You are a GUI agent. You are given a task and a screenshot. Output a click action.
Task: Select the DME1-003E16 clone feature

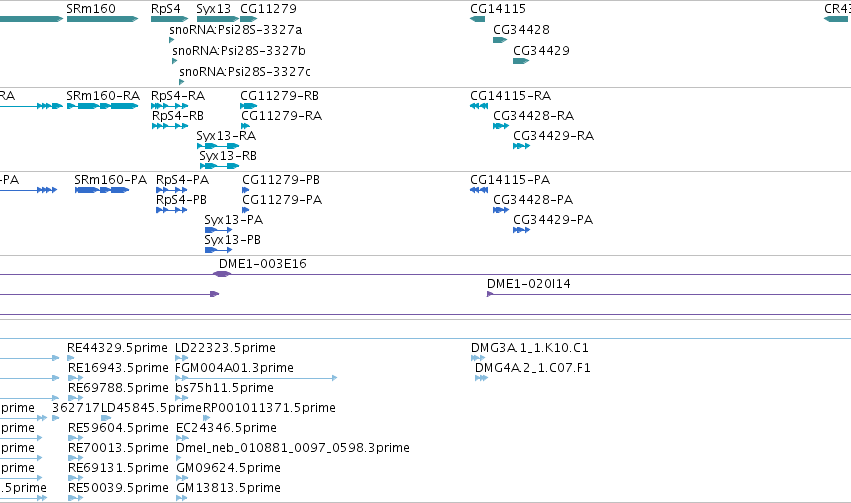222,274
